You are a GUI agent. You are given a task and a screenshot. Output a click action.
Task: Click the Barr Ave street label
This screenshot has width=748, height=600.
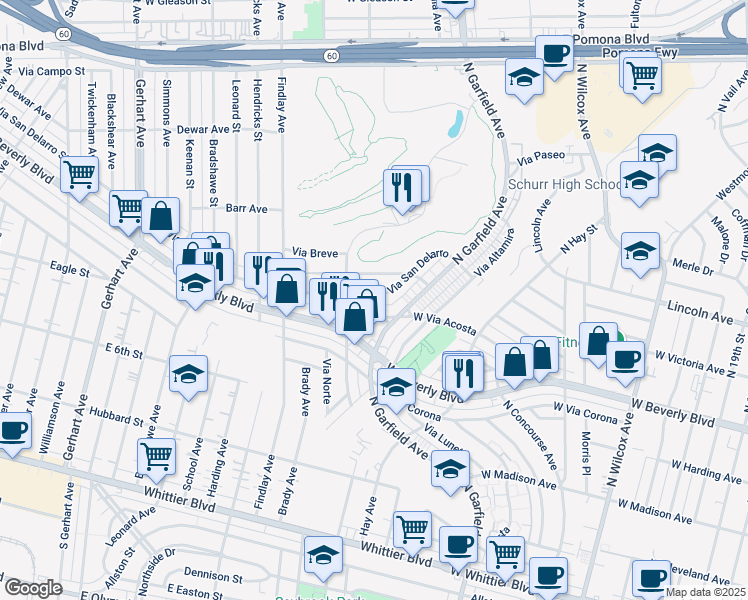click(x=247, y=208)
